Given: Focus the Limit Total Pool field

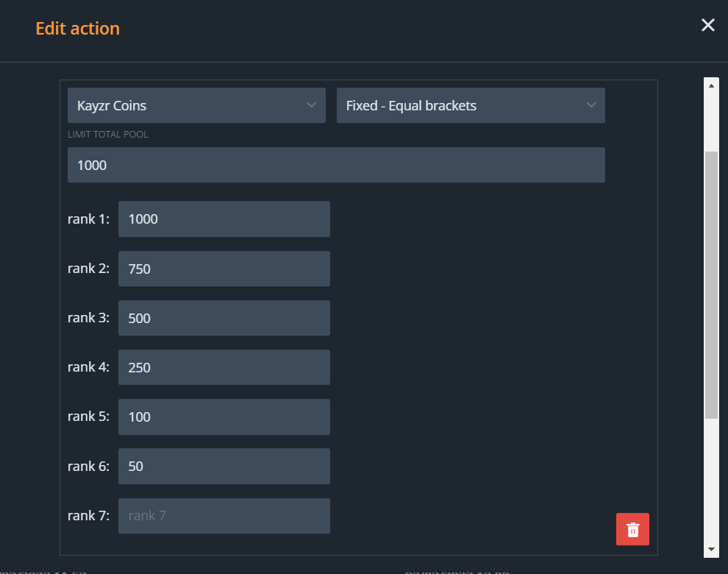Looking at the screenshot, I should pos(336,165).
